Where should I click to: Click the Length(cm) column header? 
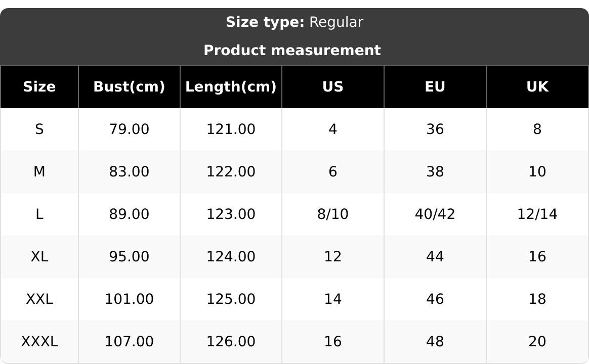pos(231,87)
